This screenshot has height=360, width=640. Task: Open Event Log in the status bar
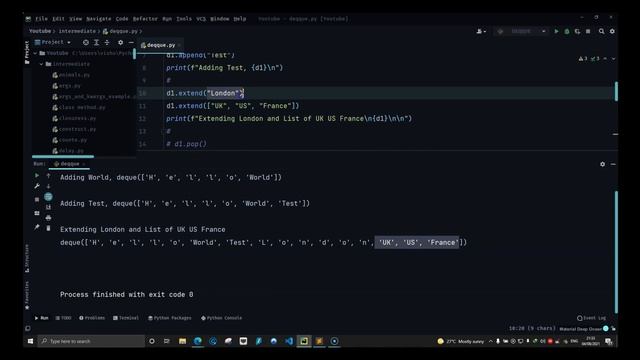[591, 318]
